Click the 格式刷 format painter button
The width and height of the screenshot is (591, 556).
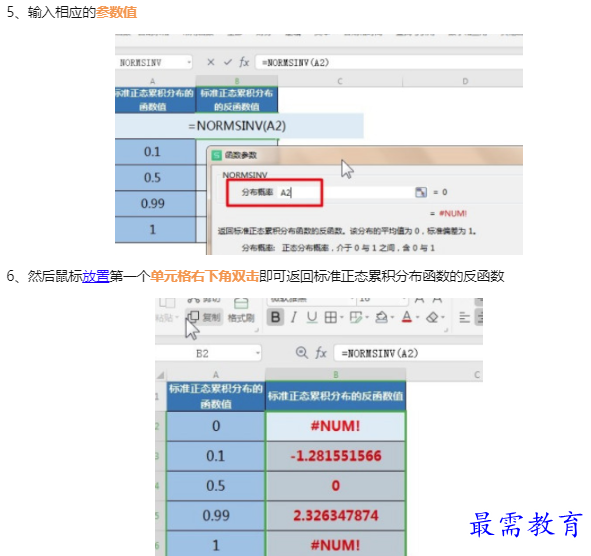241,311
